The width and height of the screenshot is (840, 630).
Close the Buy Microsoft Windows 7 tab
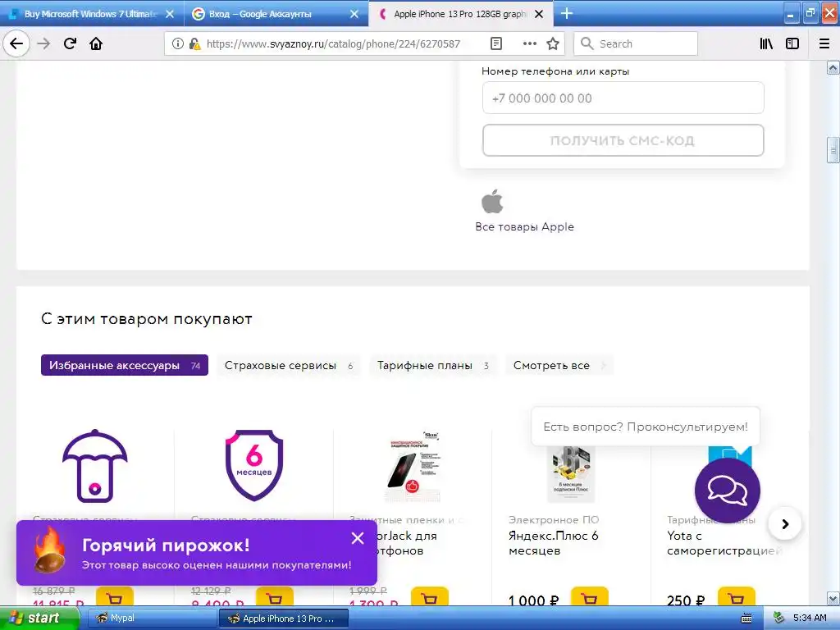coord(169,14)
